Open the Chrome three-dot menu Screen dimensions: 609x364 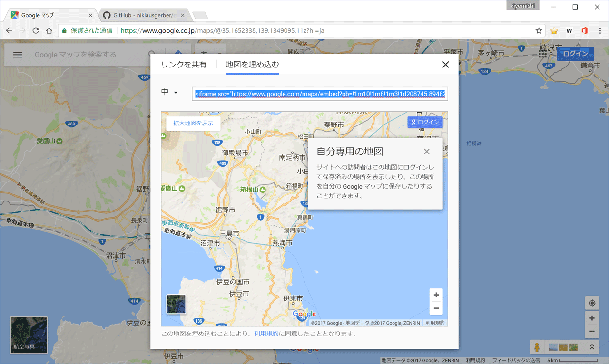pos(599,30)
